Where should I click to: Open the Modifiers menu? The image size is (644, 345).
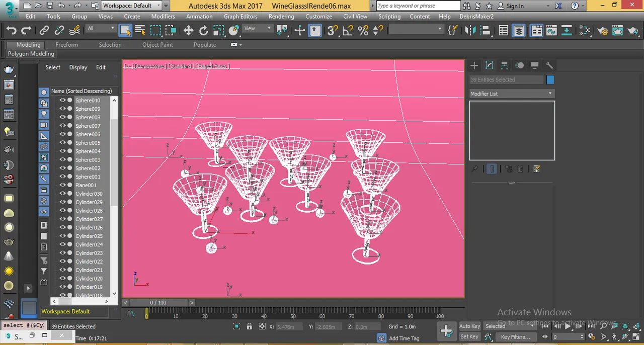(163, 16)
